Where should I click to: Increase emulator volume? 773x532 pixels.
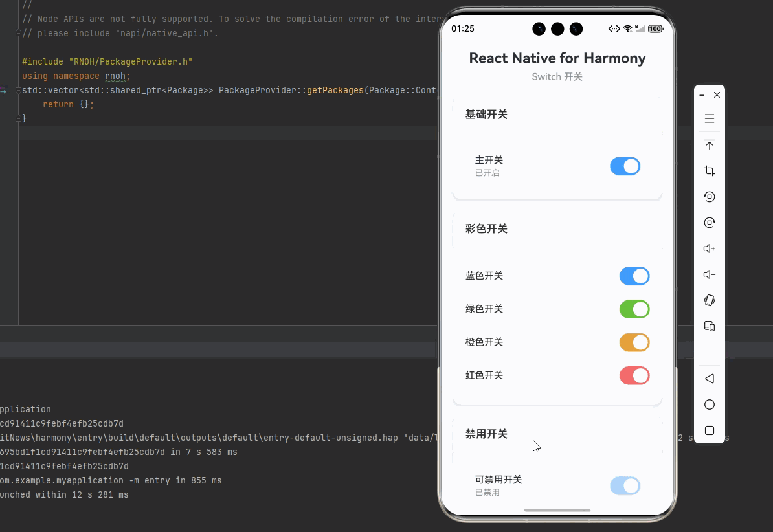(x=710, y=249)
